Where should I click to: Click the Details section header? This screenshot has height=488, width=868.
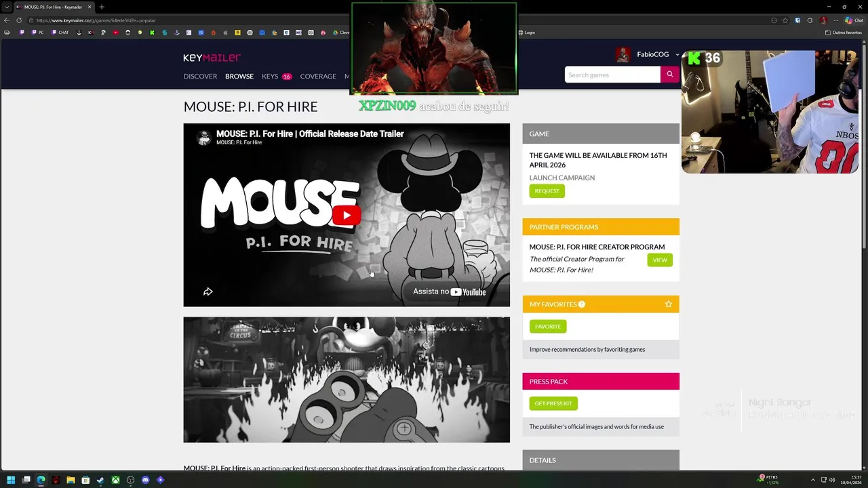click(x=601, y=460)
